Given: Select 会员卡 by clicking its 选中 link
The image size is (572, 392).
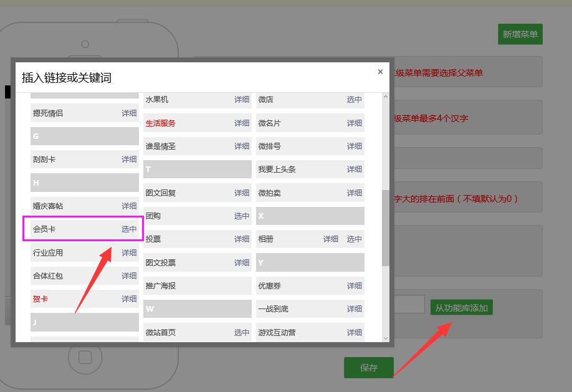Looking at the screenshot, I should point(129,229).
